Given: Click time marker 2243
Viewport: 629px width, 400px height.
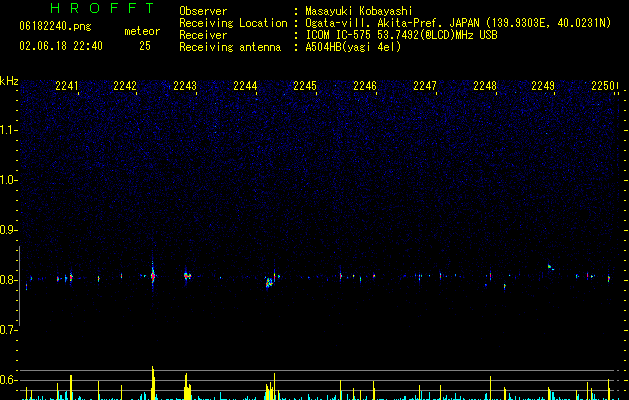Looking at the screenshot, I should pos(185,86).
